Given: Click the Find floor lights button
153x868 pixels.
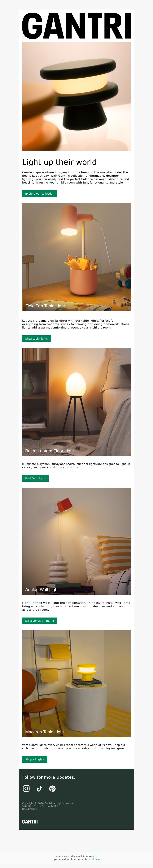Looking at the screenshot, I should click(35, 478).
